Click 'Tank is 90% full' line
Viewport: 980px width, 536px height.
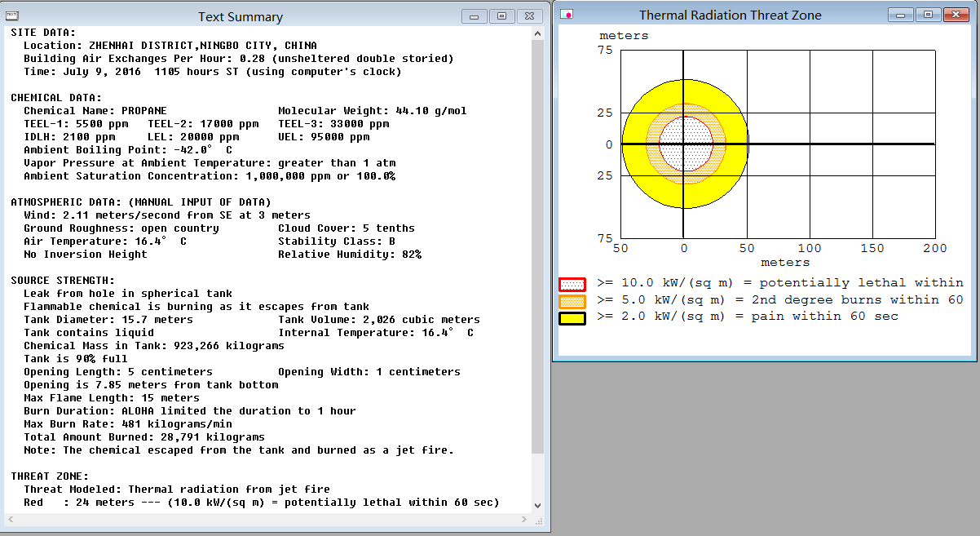[76, 359]
